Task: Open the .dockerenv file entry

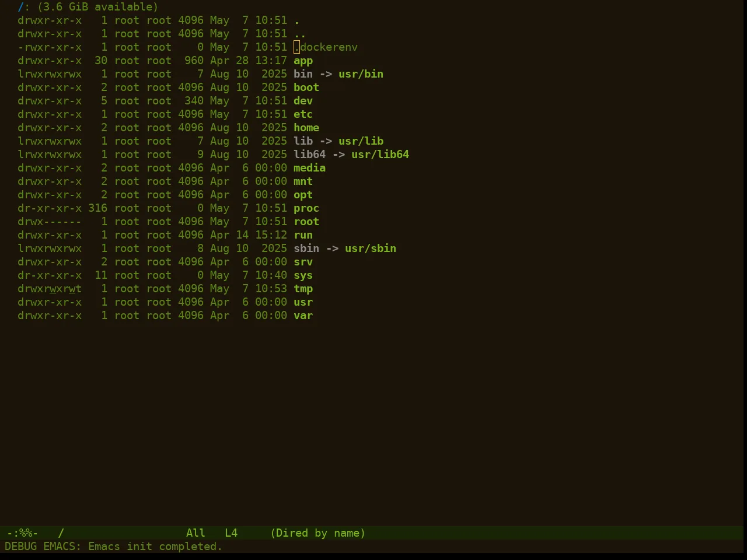Action: pos(326,47)
